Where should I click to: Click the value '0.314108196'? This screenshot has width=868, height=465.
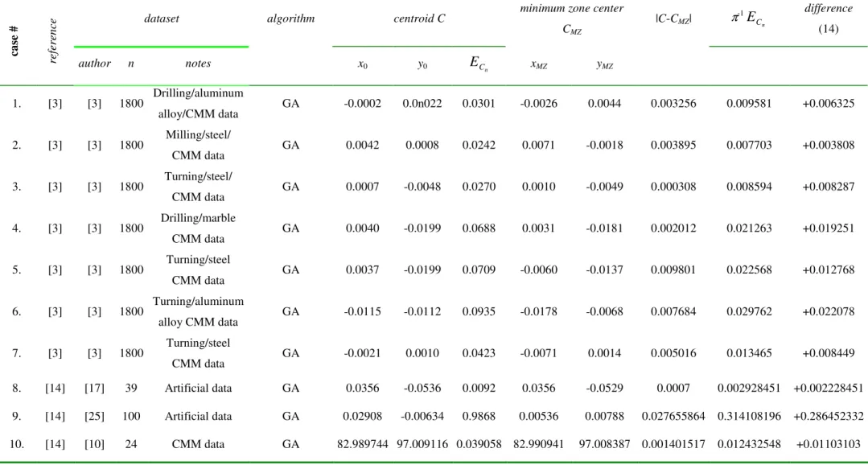pos(749,416)
